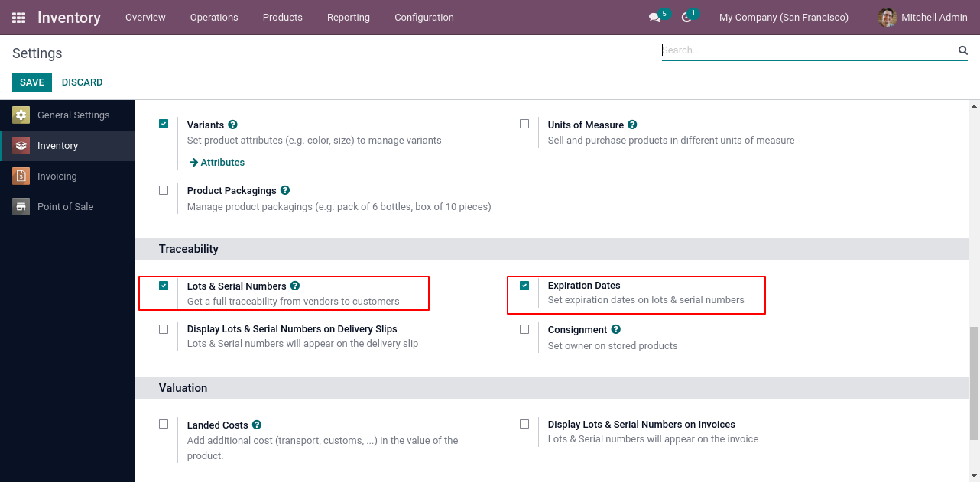Click the vertical scrollbar of settings
The height and width of the screenshot is (482, 980).
(974, 382)
